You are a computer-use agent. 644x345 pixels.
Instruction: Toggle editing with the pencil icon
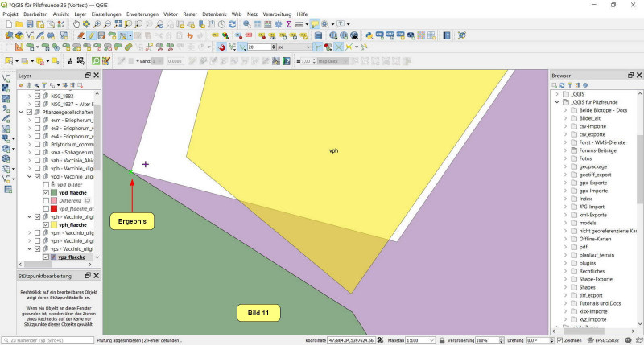tap(91, 36)
